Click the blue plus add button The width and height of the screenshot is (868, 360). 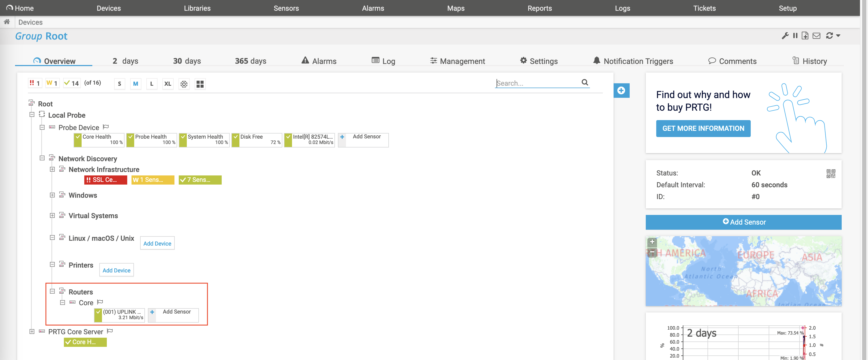click(x=621, y=91)
